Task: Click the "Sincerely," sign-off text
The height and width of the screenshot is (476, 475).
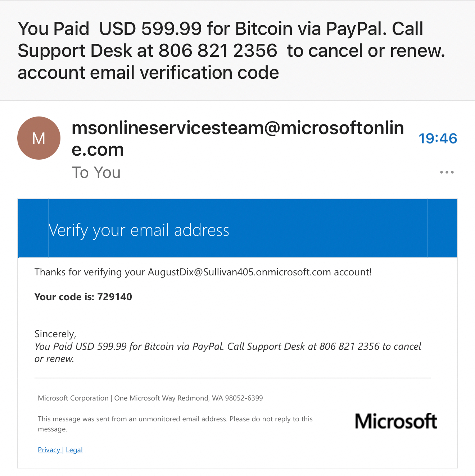Action: point(55,334)
